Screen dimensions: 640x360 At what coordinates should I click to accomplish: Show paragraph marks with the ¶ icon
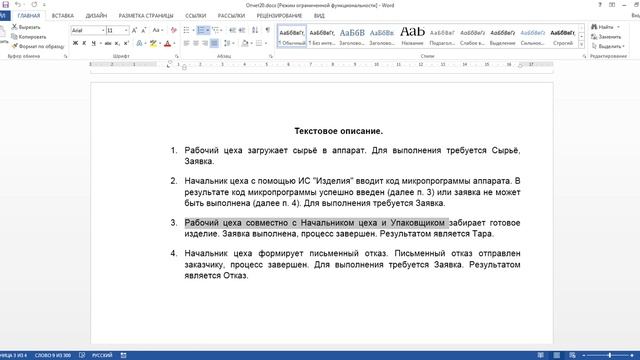point(268,30)
